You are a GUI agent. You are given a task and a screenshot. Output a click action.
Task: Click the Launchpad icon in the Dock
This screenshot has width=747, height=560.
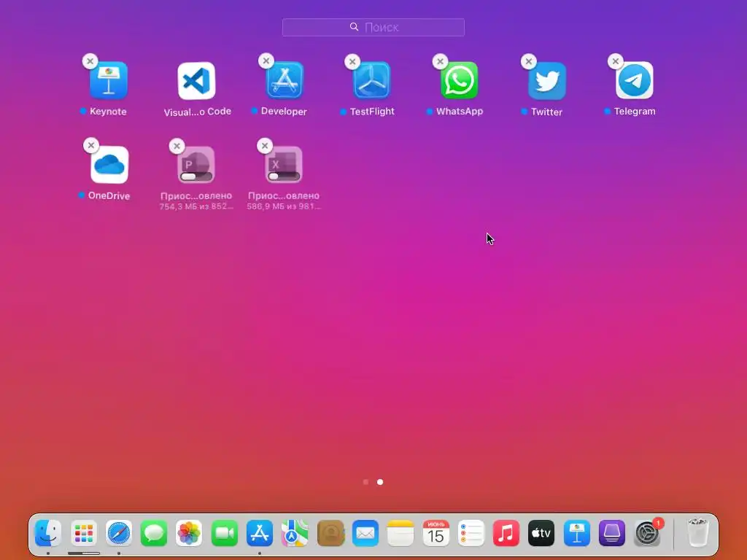[84, 533]
